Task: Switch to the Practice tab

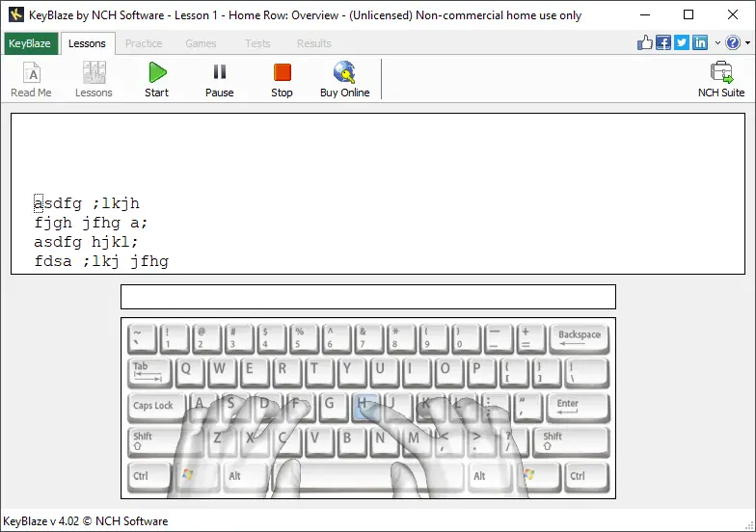Action: pos(144,43)
